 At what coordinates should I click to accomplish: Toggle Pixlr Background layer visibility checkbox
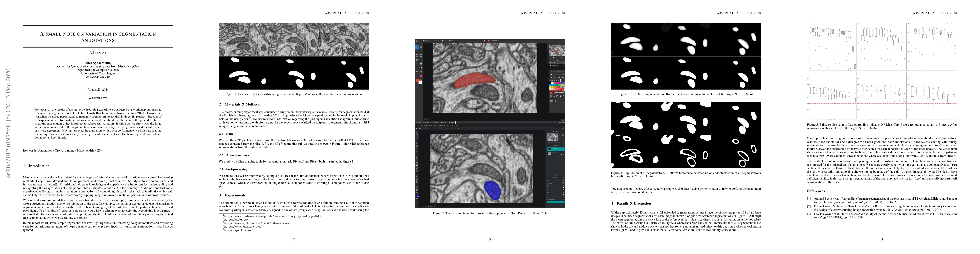click(563, 154)
